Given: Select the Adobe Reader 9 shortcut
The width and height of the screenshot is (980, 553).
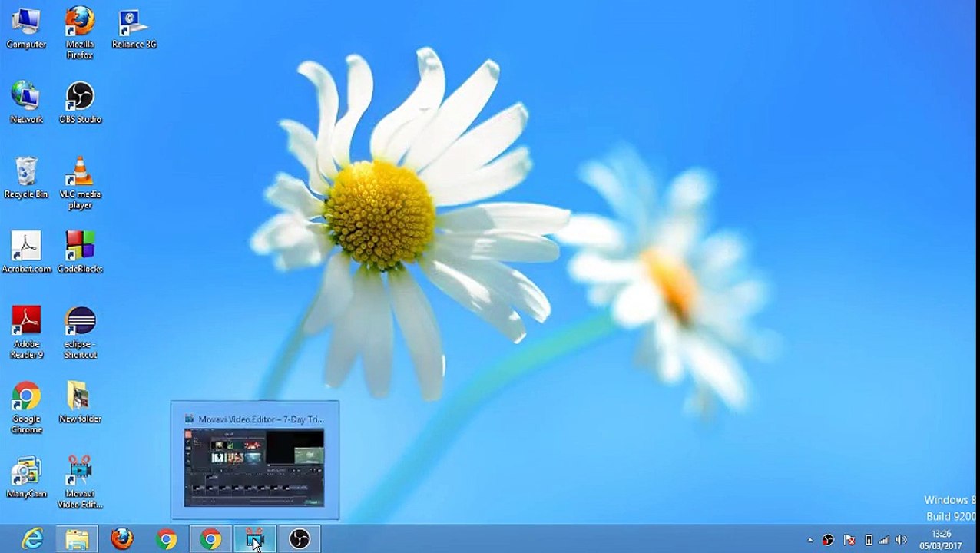Looking at the screenshot, I should 26,333.
